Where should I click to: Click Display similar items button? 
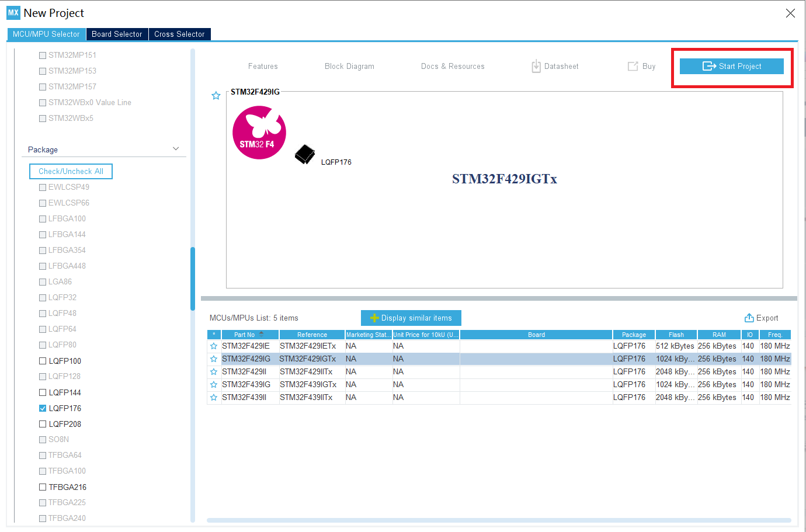coord(411,318)
